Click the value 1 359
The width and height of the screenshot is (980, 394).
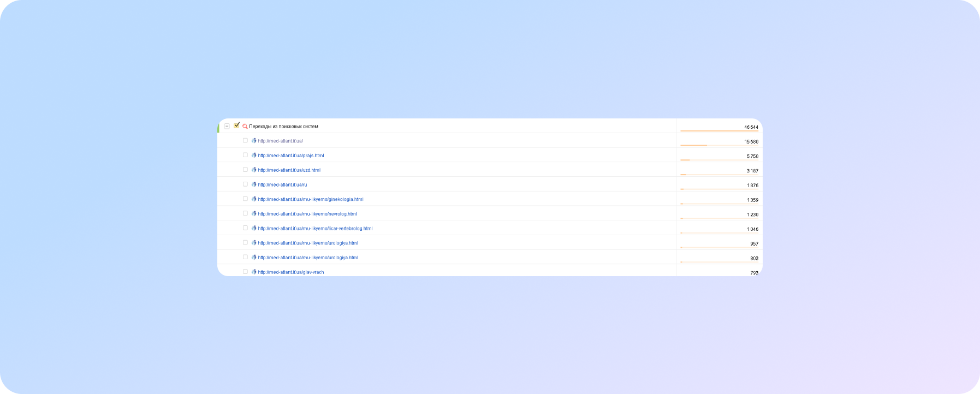point(752,200)
